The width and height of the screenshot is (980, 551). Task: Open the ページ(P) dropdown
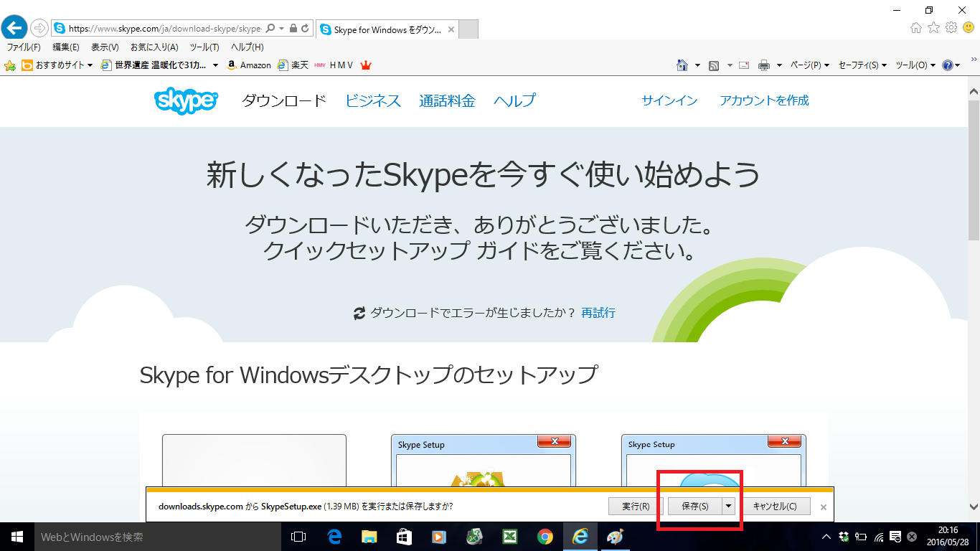click(809, 65)
